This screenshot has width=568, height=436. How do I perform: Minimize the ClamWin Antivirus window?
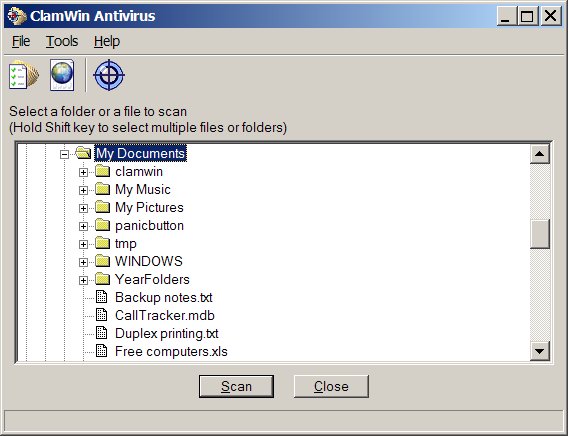pyautogui.click(x=506, y=16)
